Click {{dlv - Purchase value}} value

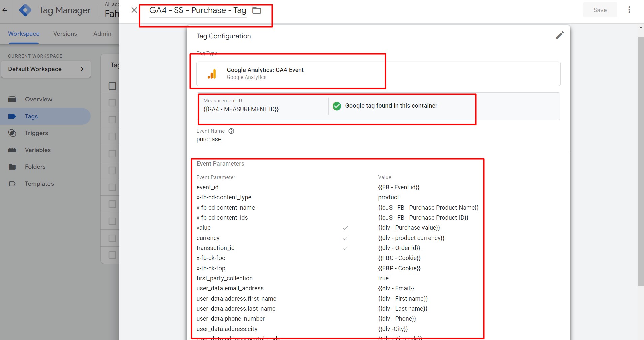tap(409, 228)
